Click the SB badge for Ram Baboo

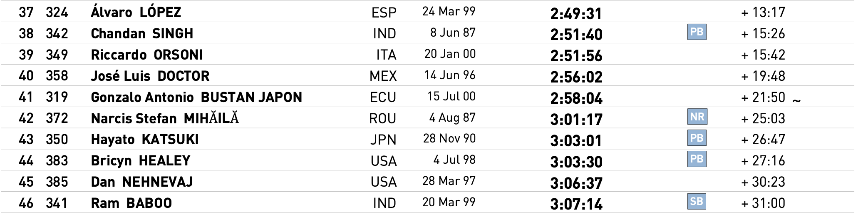[697, 202]
